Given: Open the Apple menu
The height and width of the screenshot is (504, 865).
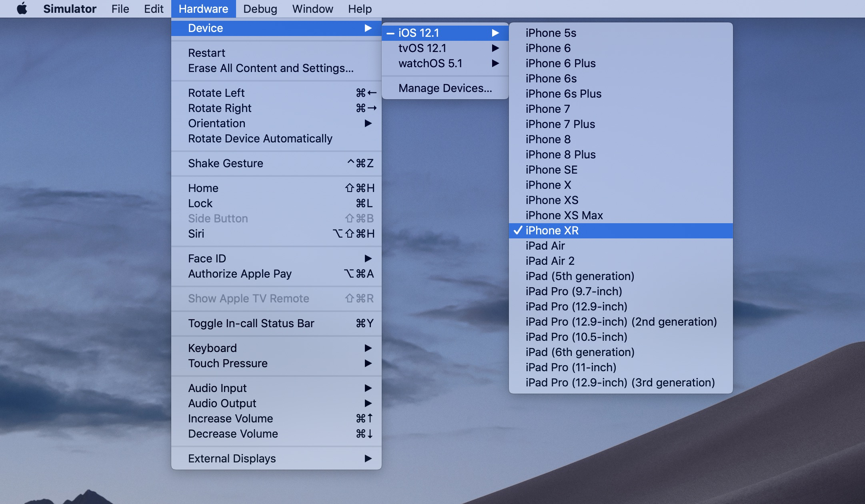Looking at the screenshot, I should point(22,8).
